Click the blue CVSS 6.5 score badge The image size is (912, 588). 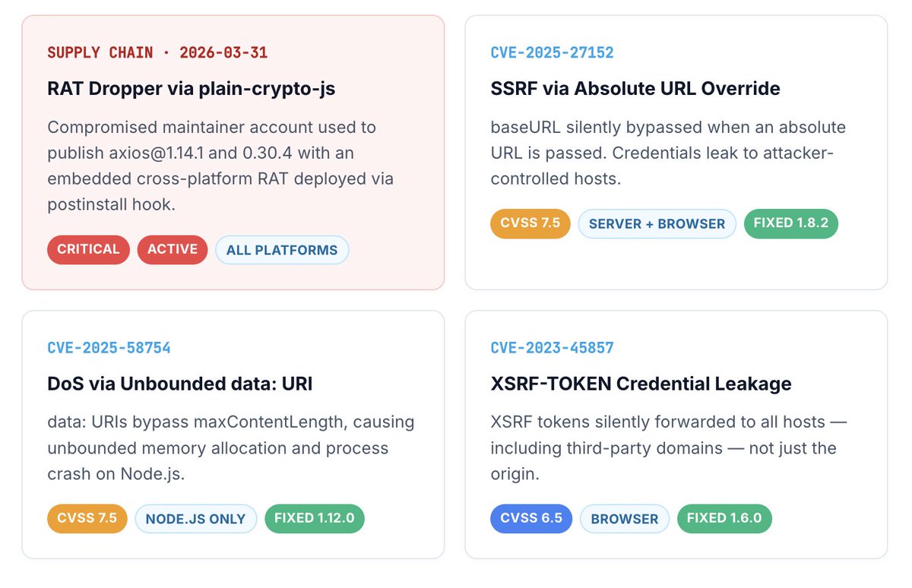[531, 519]
